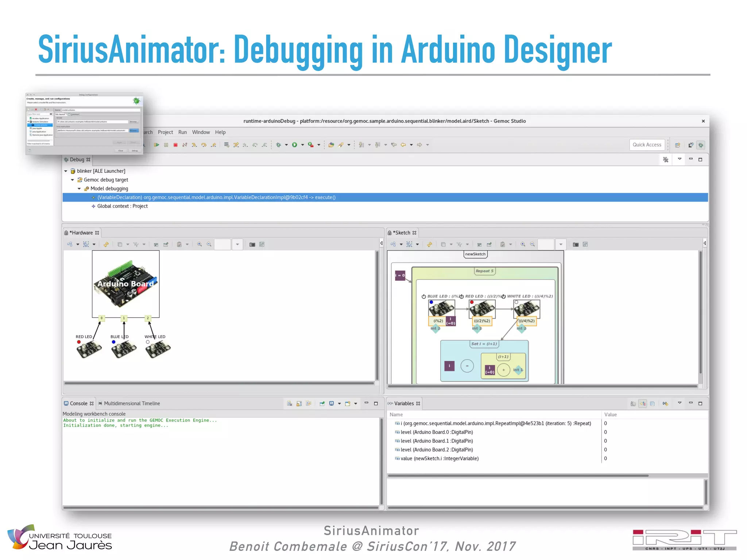Export Sketch diagram as image (camera icon)

tap(576, 244)
